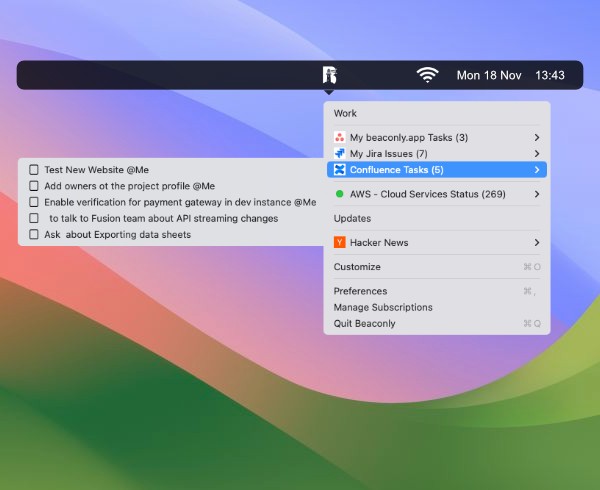This screenshot has height=490, width=600.
Task: Click the Wi-Fi status icon
Action: point(428,75)
